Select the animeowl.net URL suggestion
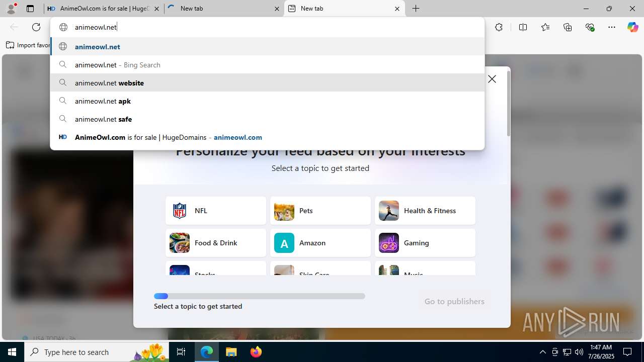Image resolution: width=644 pixels, height=362 pixels. click(267, 47)
